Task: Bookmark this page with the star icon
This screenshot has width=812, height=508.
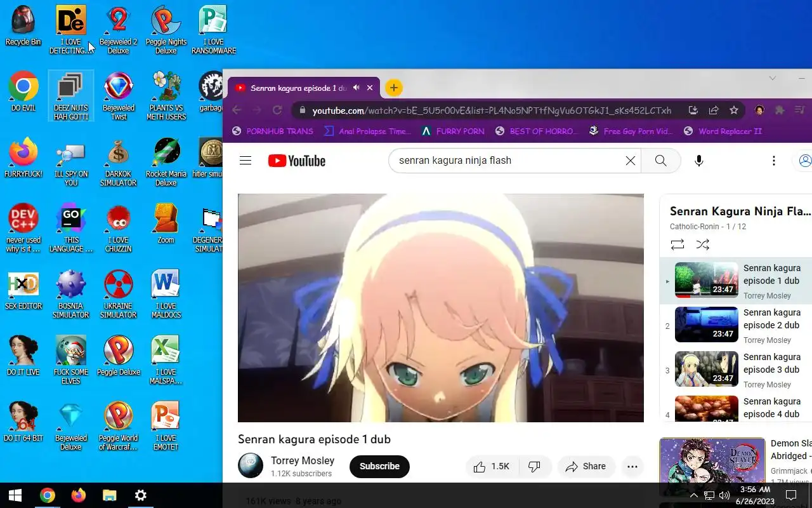Action: [x=734, y=110]
